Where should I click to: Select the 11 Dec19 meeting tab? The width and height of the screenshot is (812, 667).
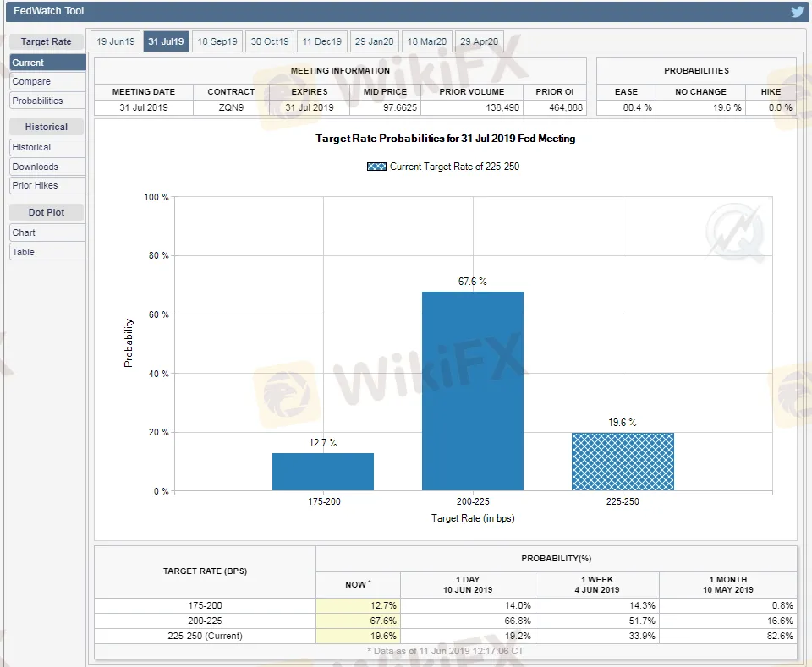pyautogui.click(x=321, y=41)
